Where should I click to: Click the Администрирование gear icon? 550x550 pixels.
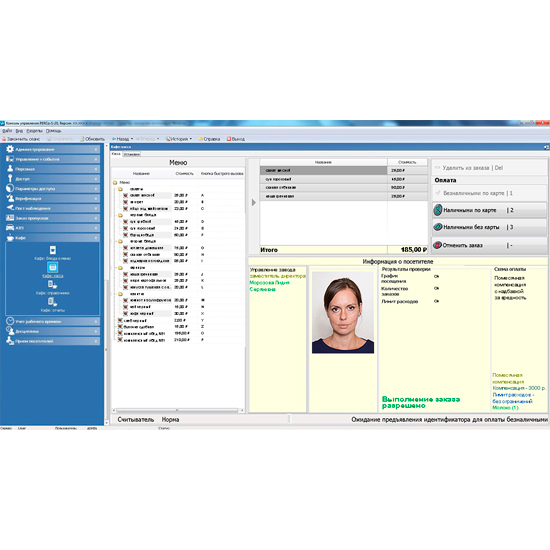click(x=10, y=149)
